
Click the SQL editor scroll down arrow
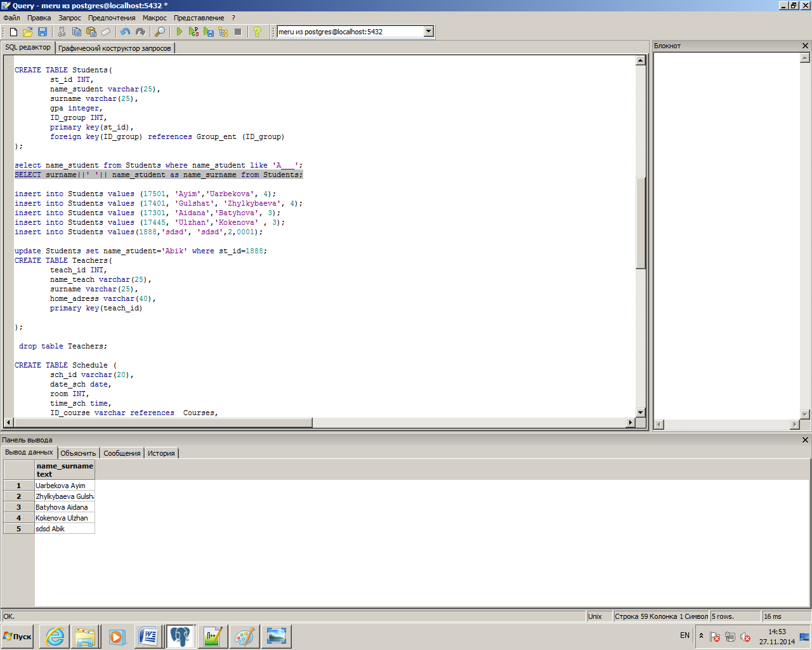(641, 413)
